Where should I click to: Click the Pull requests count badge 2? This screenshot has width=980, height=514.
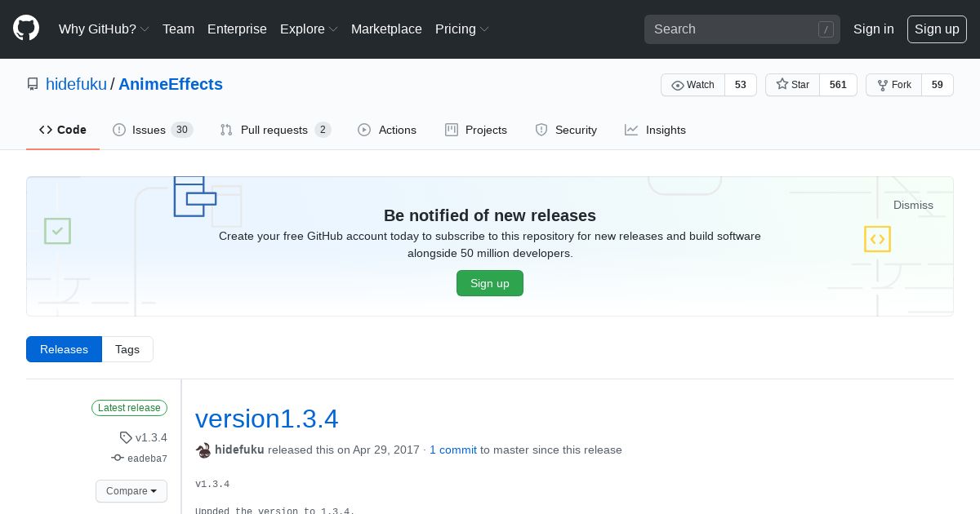[x=323, y=130]
